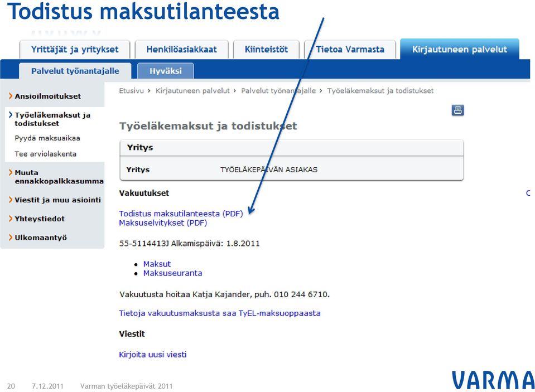Click Työeläkemaksut ja todistukset breadcrumb
535x392 pixels.
380,91
